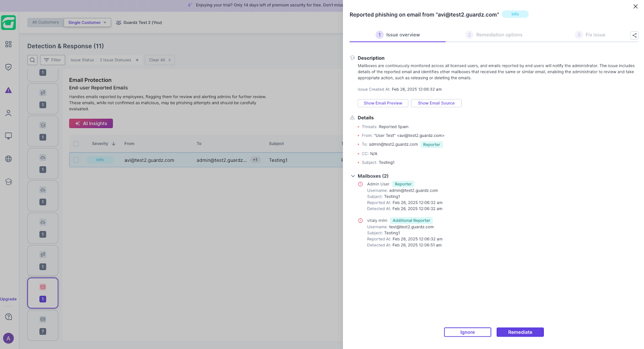Go to Remediation options step
644x349 pixels.
click(x=494, y=35)
